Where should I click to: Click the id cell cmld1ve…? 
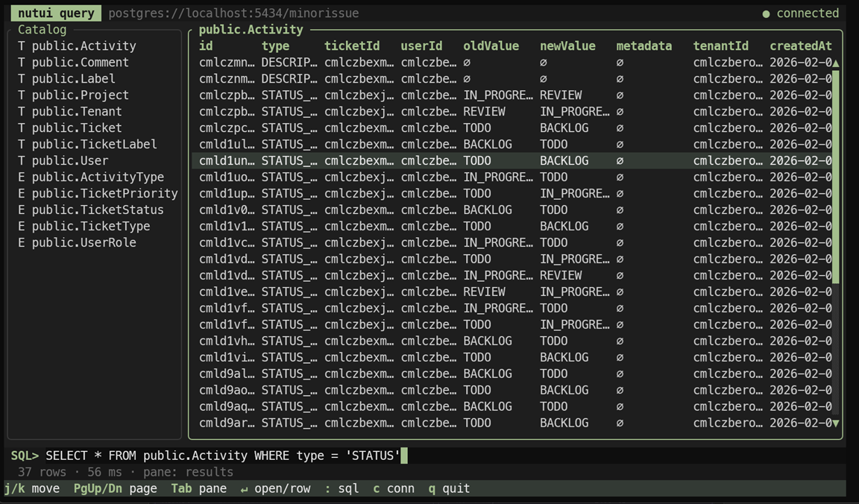[x=227, y=292]
